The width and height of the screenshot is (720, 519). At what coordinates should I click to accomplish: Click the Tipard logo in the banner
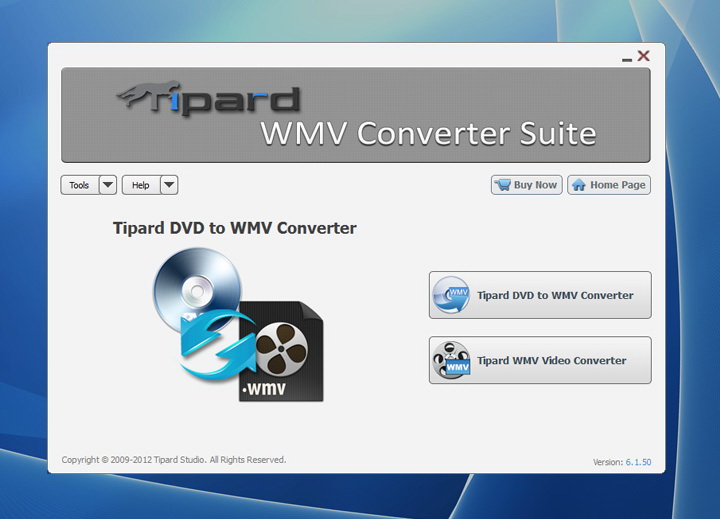(208, 97)
